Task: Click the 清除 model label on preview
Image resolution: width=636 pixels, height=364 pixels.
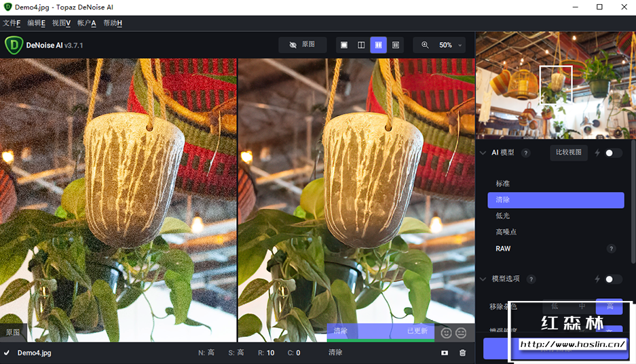Action: (x=340, y=331)
